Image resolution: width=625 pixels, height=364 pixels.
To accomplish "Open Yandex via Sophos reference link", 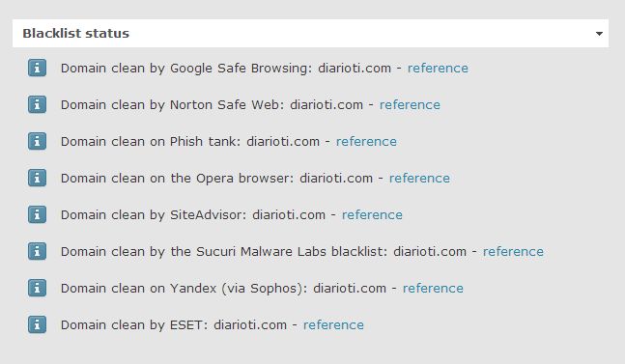I will point(433,289).
